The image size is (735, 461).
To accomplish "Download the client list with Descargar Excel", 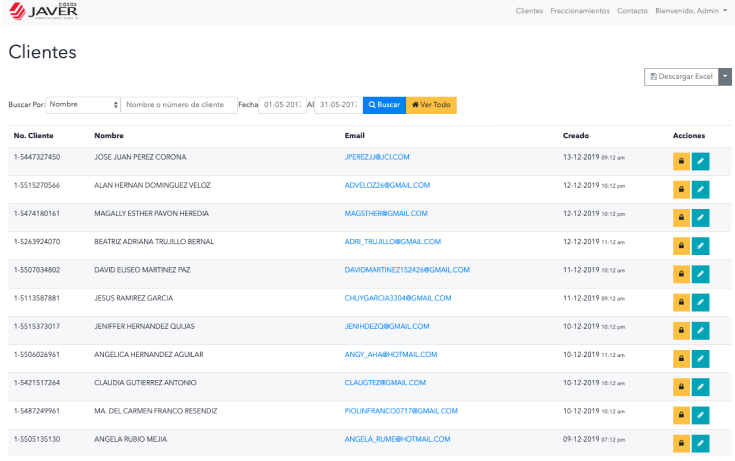I will click(681, 77).
